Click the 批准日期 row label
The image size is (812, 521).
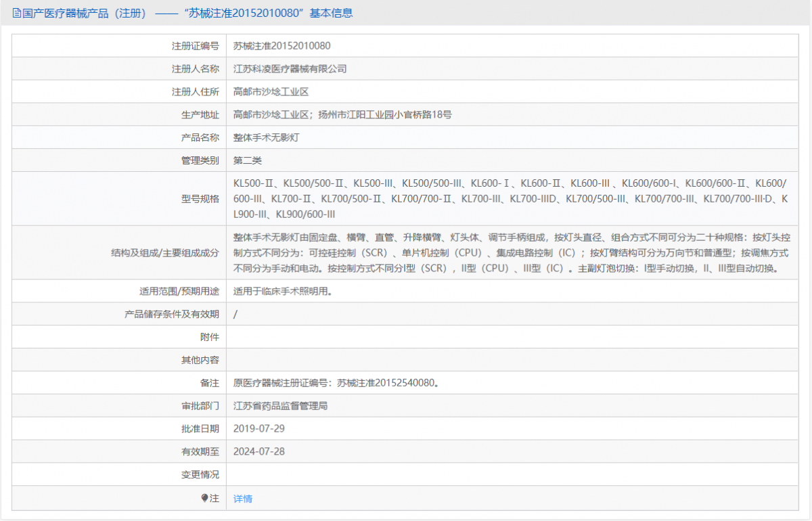tap(200, 429)
